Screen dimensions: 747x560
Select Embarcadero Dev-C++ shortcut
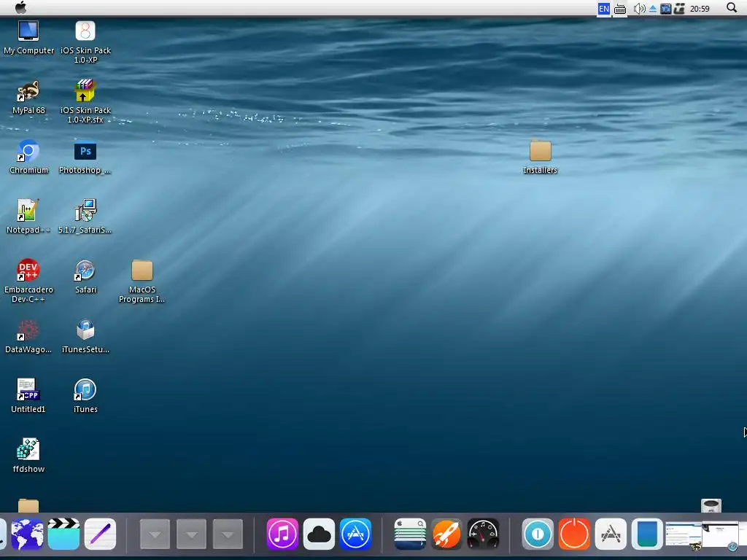click(x=28, y=281)
